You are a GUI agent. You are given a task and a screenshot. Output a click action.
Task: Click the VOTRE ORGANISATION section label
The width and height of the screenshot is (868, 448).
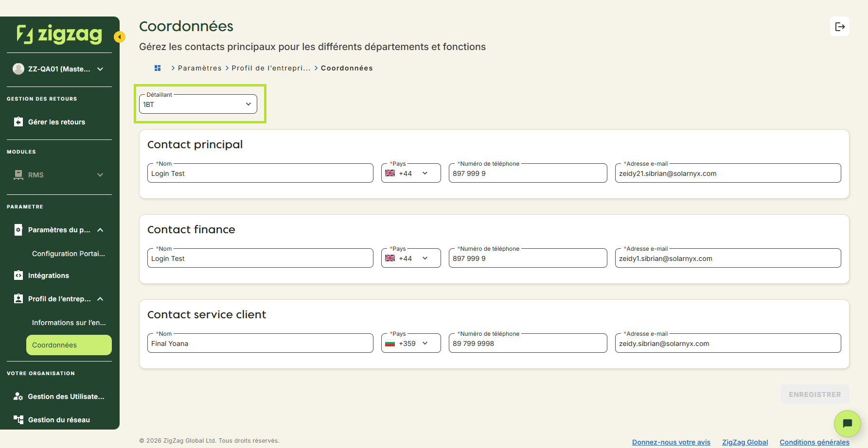pos(41,373)
